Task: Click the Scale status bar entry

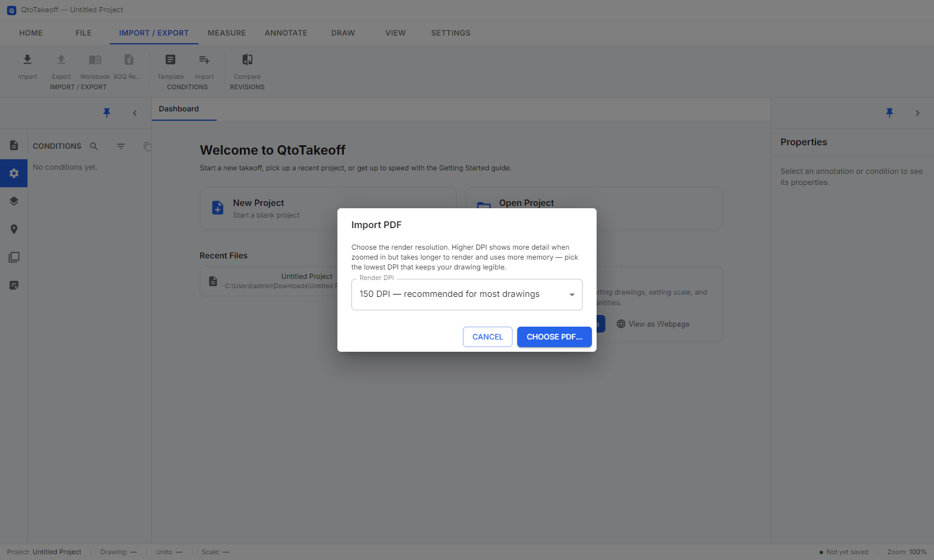Action: (215, 552)
